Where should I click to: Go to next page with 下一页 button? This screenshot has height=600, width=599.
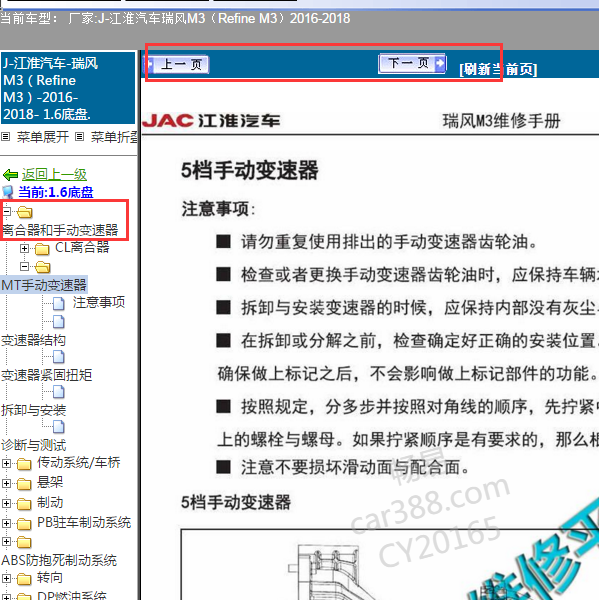(412, 63)
